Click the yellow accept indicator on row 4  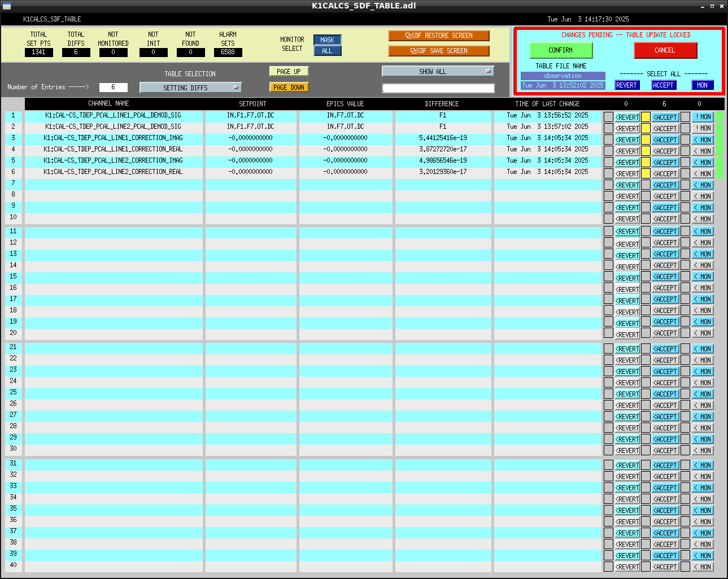coord(646,151)
